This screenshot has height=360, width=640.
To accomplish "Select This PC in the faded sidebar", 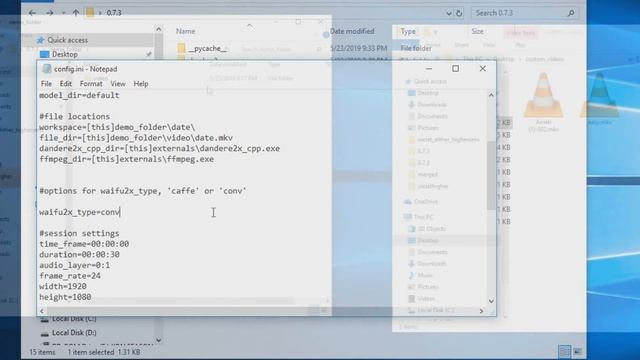I will point(419,217).
